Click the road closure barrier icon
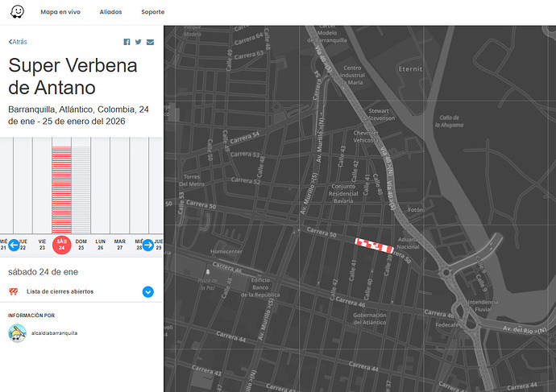The image size is (556, 392). click(14, 291)
